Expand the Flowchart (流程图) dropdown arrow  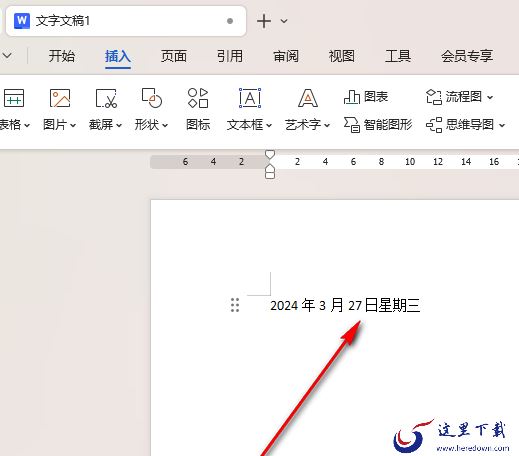tap(490, 97)
